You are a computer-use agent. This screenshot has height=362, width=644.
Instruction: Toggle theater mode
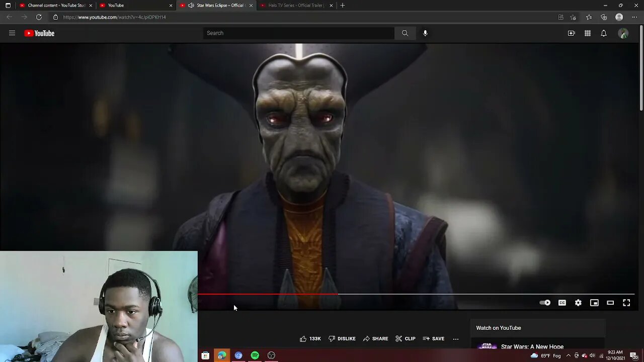pyautogui.click(x=610, y=303)
